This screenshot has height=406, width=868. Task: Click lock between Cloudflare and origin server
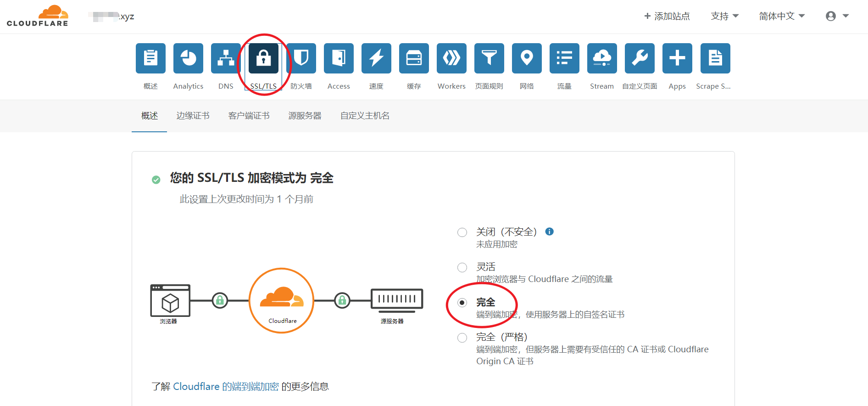tap(342, 300)
